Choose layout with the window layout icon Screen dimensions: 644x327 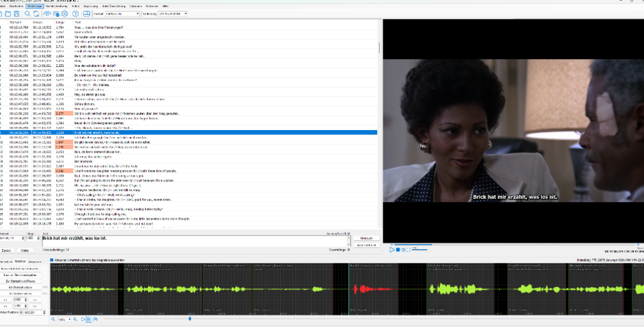point(87,14)
